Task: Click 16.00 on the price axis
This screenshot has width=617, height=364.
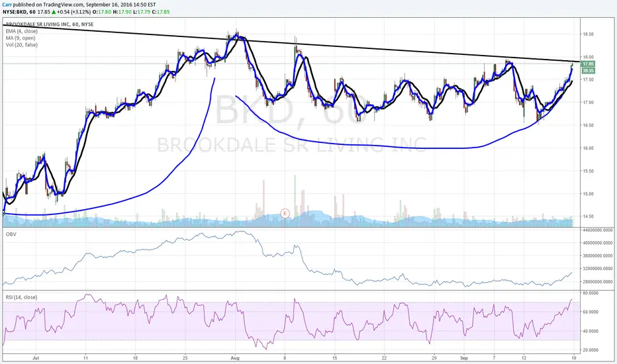Action: click(588, 148)
